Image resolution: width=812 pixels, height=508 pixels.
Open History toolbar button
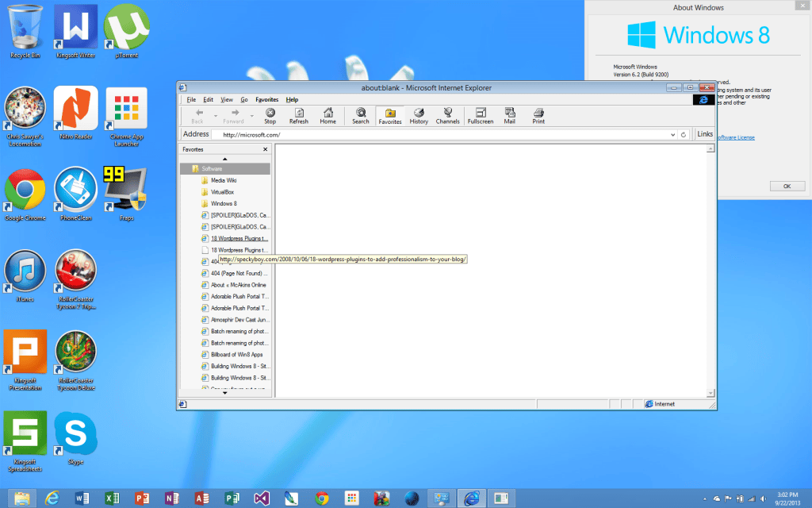[x=419, y=116]
